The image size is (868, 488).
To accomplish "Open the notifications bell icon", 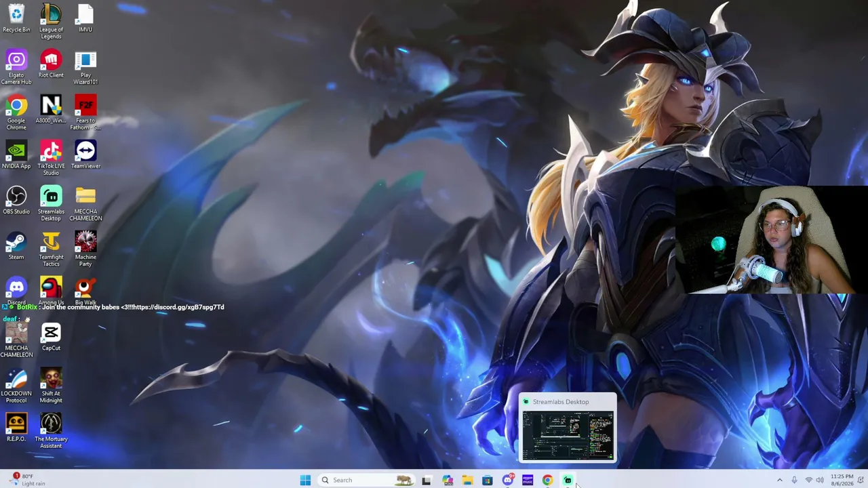I will coord(861,480).
